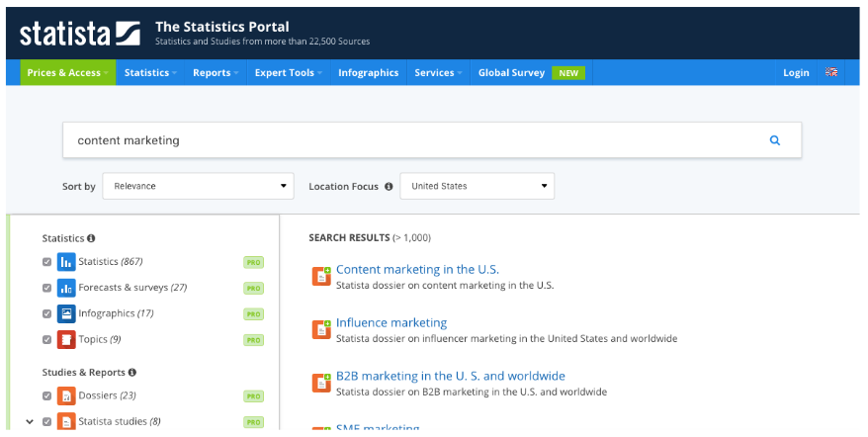This screenshot has width=868, height=437.
Task: Click the Infographics picture icon
Action: click(x=66, y=314)
